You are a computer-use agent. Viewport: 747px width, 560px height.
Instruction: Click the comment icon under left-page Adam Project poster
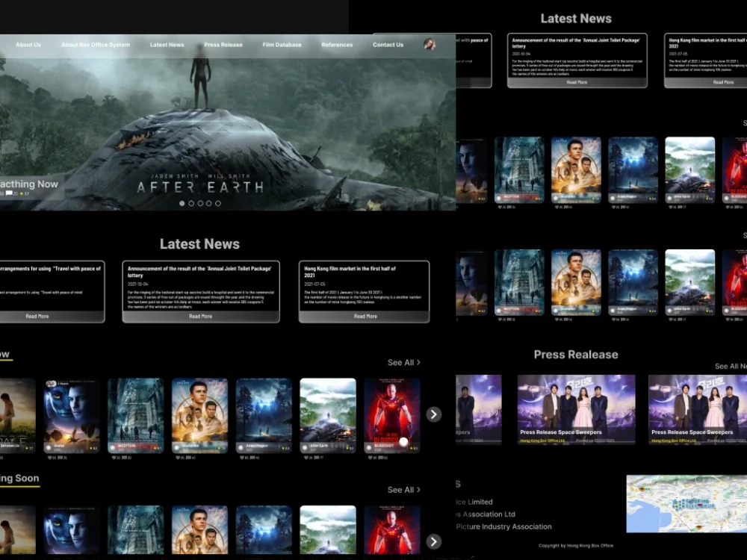click(252, 458)
